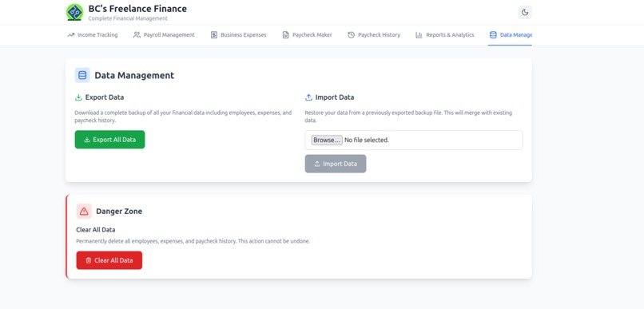Click the Data Management heading text
644x309 pixels.
pos(134,76)
